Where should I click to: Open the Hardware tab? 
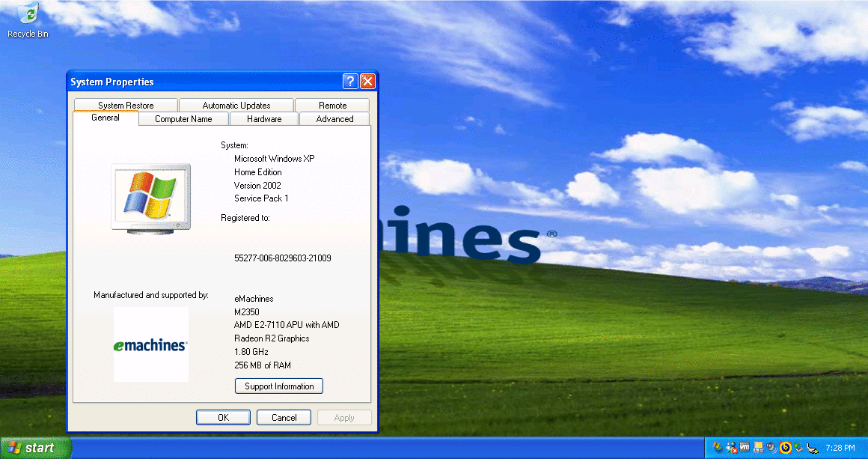[264, 119]
